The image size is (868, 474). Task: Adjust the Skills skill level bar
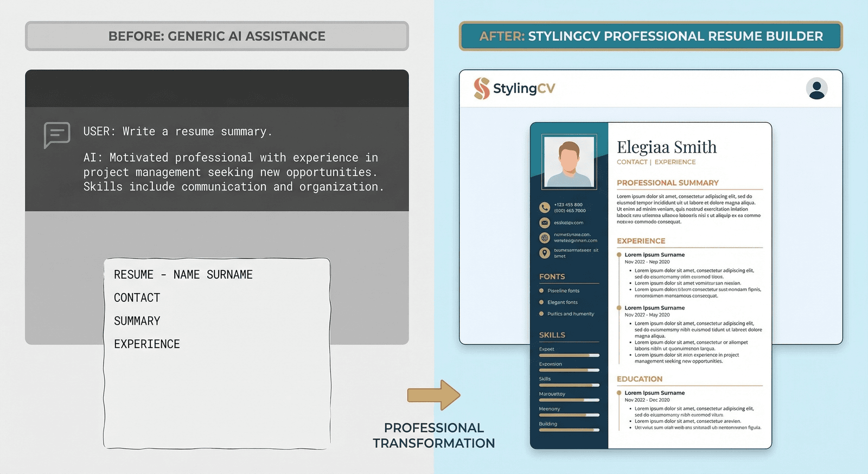pyautogui.click(x=569, y=385)
